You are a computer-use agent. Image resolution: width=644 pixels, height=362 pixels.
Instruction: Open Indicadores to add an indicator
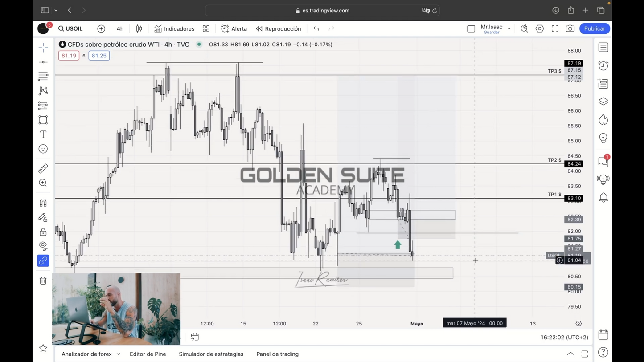[x=174, y=28]
